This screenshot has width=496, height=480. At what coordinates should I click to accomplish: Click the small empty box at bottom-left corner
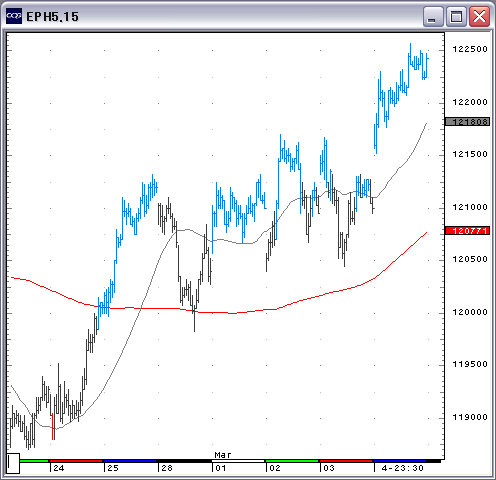(x=13, y=463)
